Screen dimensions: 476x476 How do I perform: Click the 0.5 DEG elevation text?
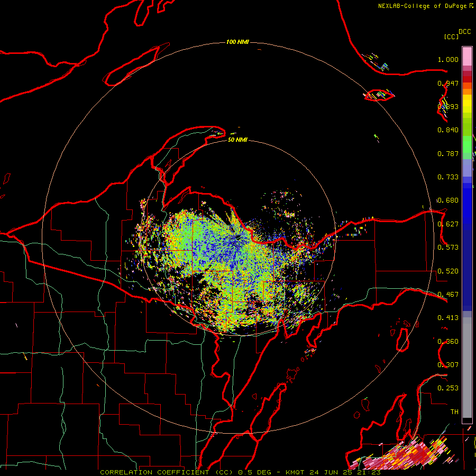pos(254,472)
